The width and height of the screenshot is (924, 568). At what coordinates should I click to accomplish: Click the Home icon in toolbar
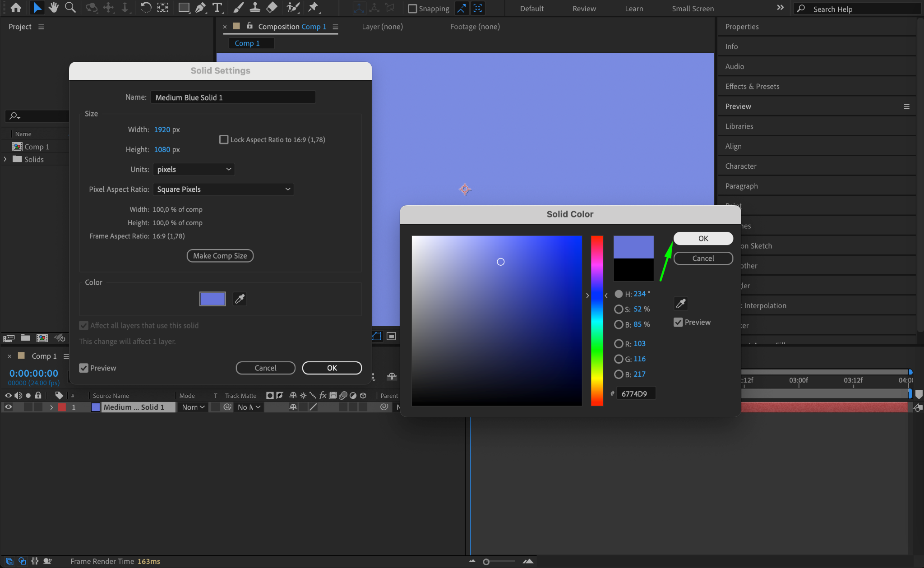pyautogui.click(x=16, y=8)
